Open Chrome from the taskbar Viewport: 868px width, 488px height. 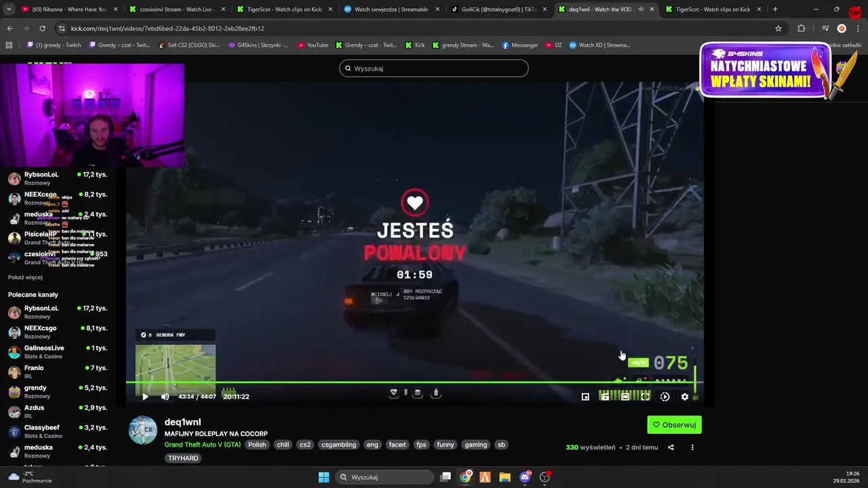click(465, 477)
